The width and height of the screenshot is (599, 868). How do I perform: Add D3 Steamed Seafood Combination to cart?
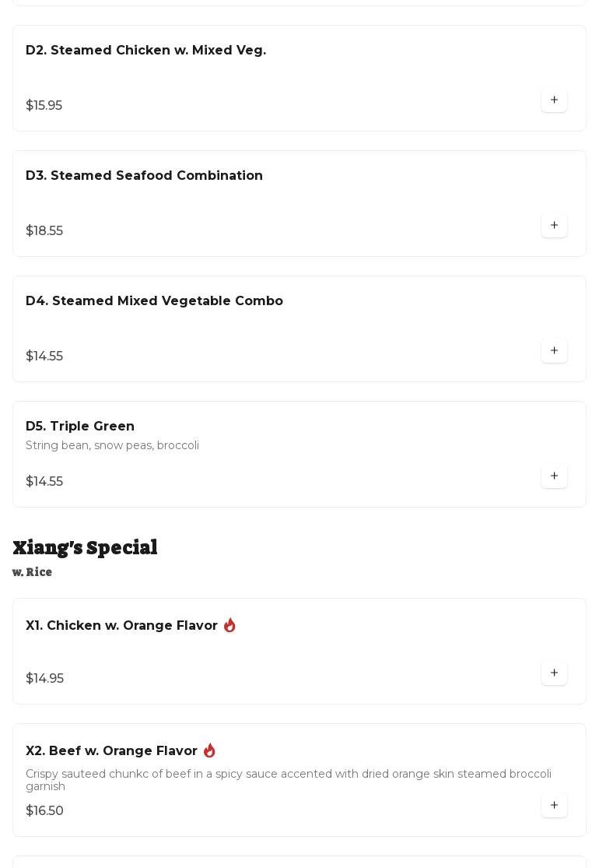point(554,226)
